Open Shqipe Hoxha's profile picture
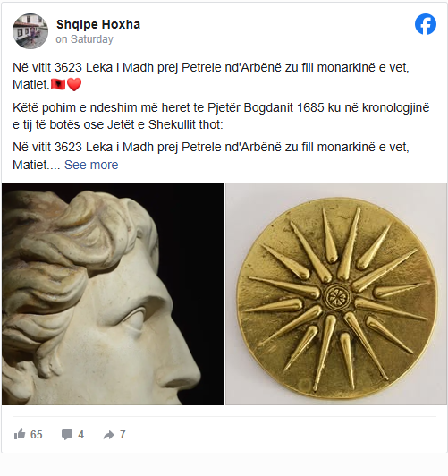This screenshot has height=476, width=448. 30,31
